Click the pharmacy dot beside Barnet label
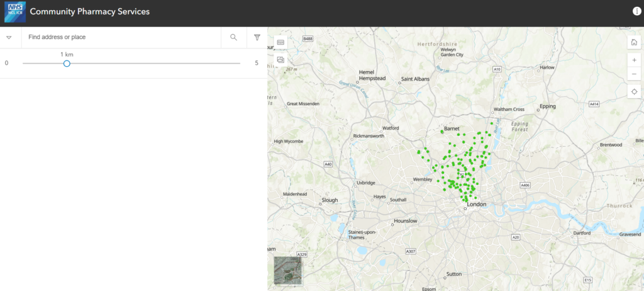644x291 pixels. [x=442, y=132]
